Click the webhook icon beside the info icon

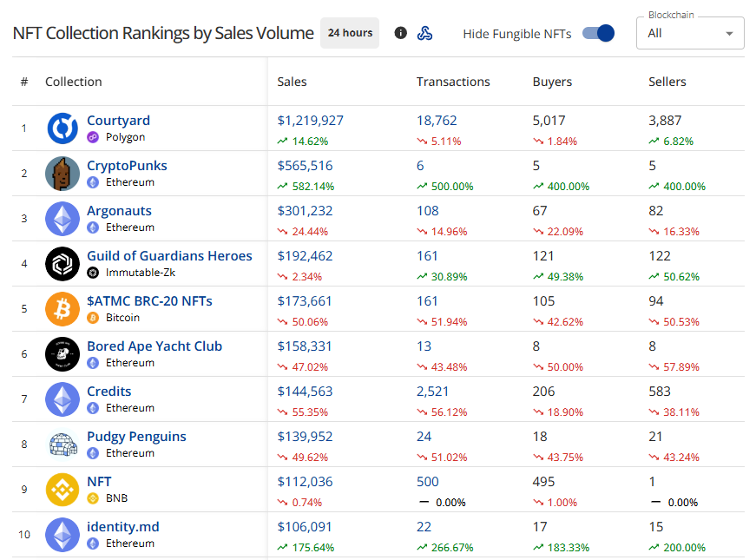(x=424, y=33)
